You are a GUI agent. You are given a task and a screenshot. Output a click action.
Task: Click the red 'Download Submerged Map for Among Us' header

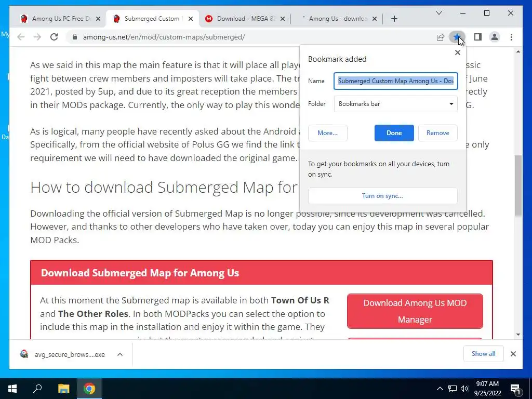click(262, 273)
